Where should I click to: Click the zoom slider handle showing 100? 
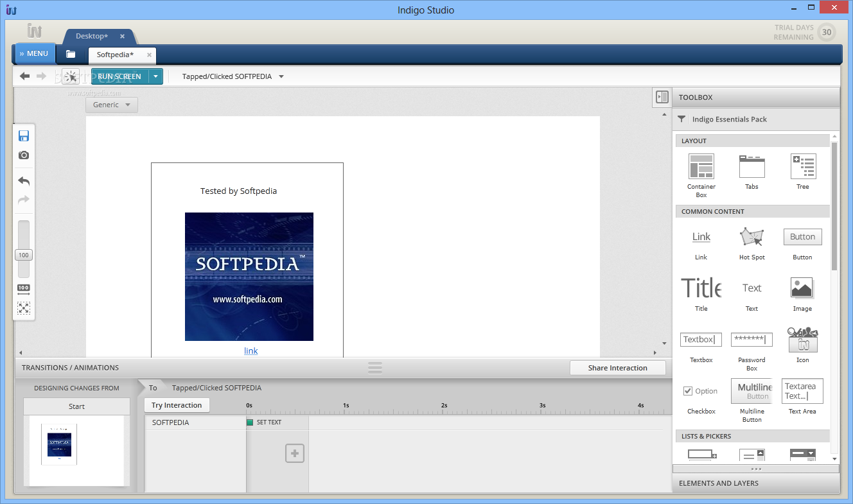coord(24,255)
